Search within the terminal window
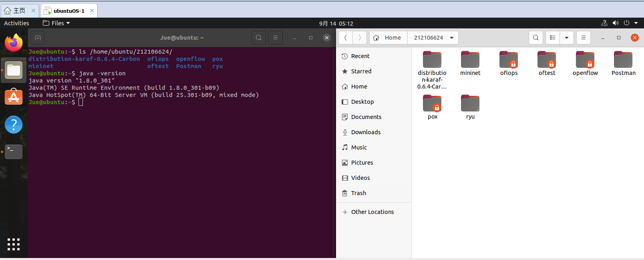The width and height of the screenshot is (644, 260). pos(259,38)
